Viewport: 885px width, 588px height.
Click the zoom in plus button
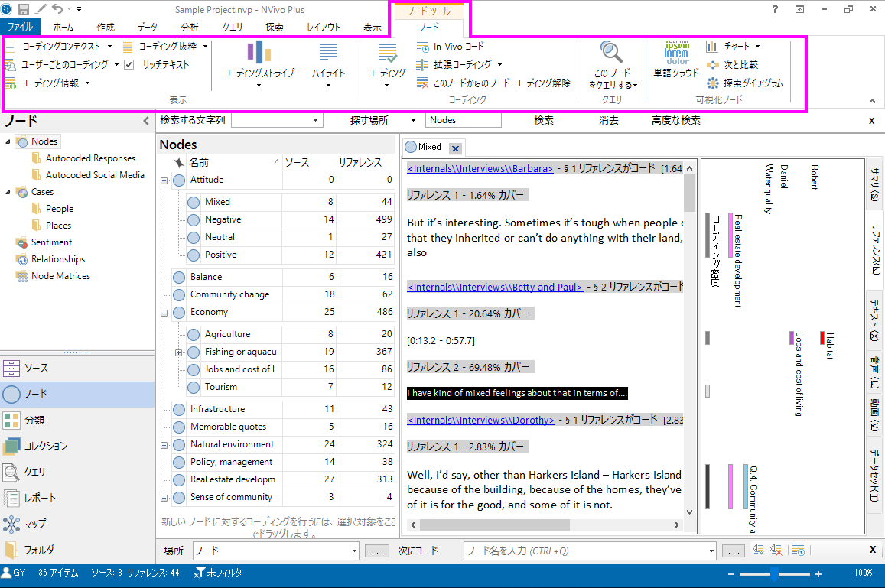pos(818,574)
